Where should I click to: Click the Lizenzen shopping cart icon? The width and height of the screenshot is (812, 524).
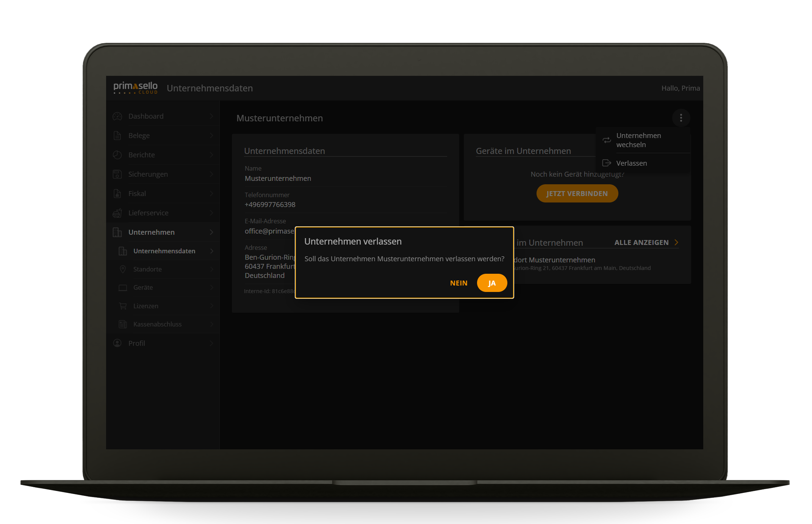pyautogui.click(x=123, y=306)
